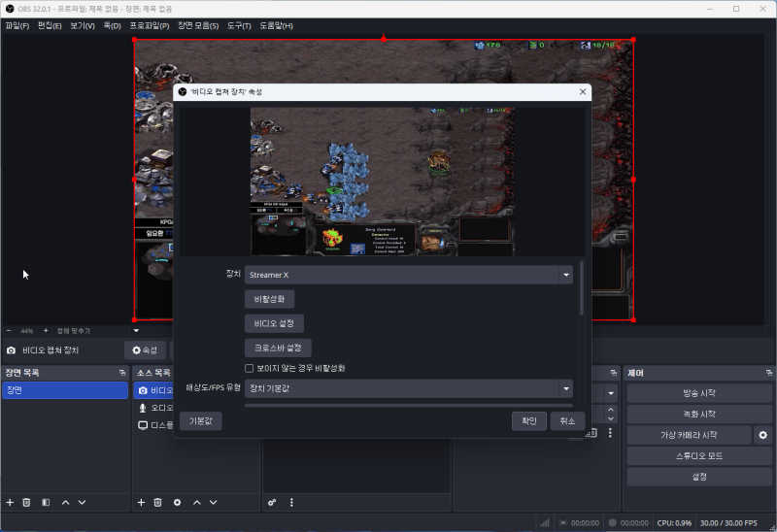Undock the scene list panel
This screenshot has height=532, width=777.
point(122,373)
